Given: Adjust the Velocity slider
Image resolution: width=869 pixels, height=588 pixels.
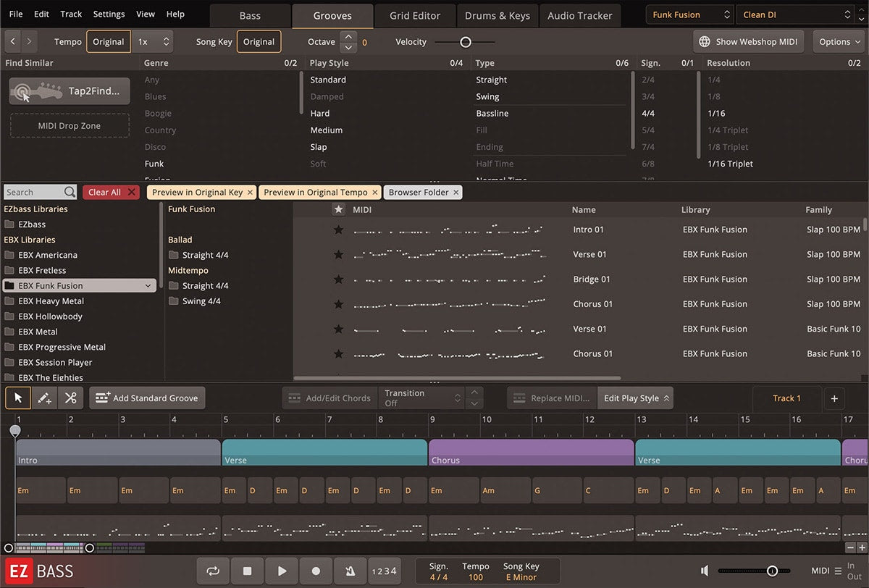Looking at the screenshot, I should point(466,42).
